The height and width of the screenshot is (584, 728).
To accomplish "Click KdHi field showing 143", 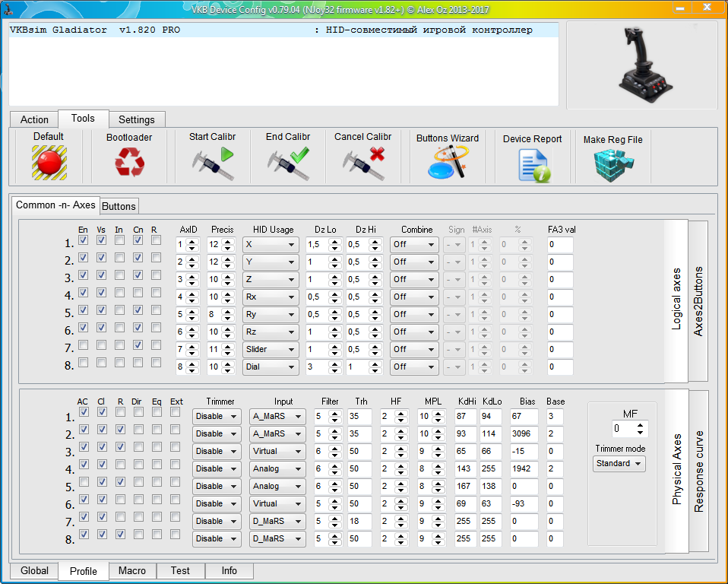I will pos(466,468).
